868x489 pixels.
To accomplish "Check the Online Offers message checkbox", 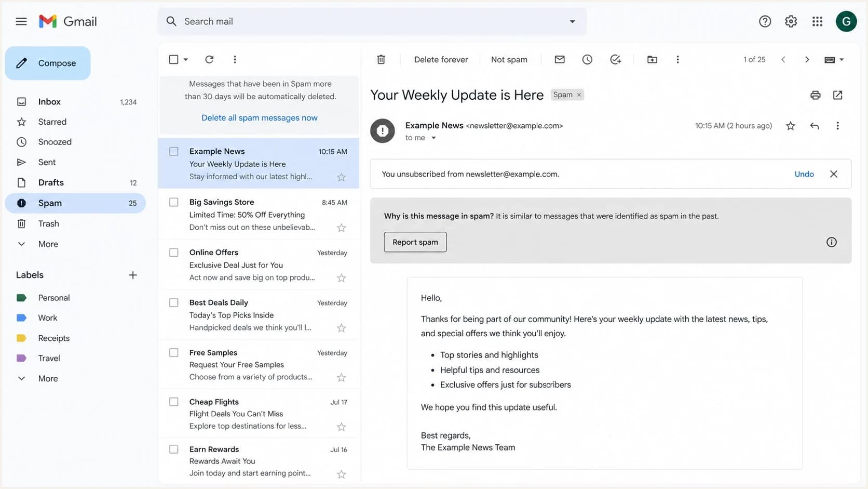I will point(174,253).
